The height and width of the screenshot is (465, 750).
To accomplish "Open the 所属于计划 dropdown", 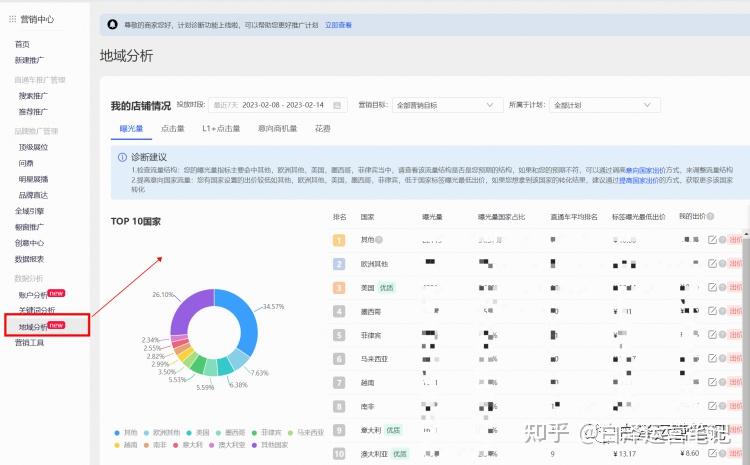I will (605, 105).
